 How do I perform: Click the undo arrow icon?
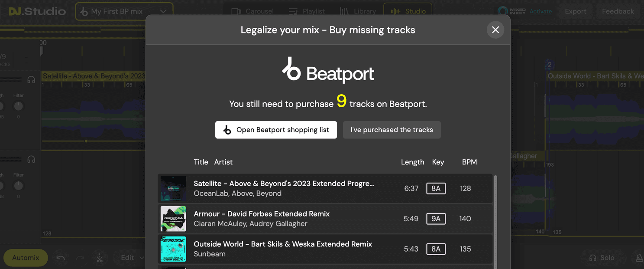click(x=60, y=258)
